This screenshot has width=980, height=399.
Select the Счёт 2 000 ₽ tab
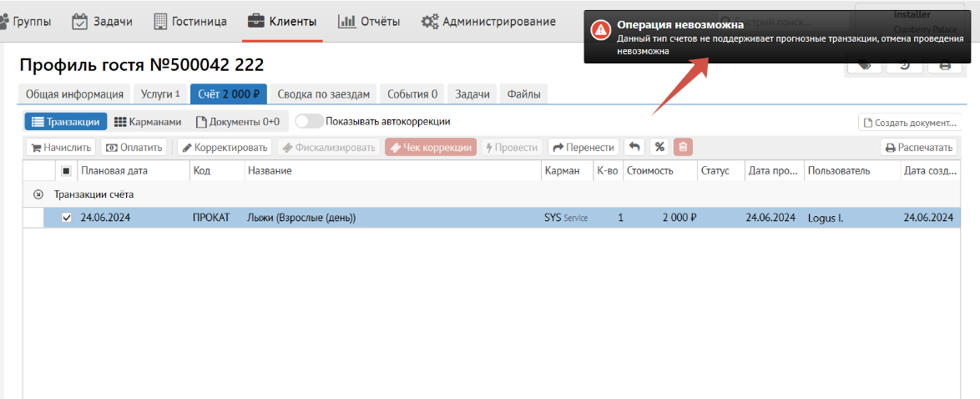click(x=229, y=94)
